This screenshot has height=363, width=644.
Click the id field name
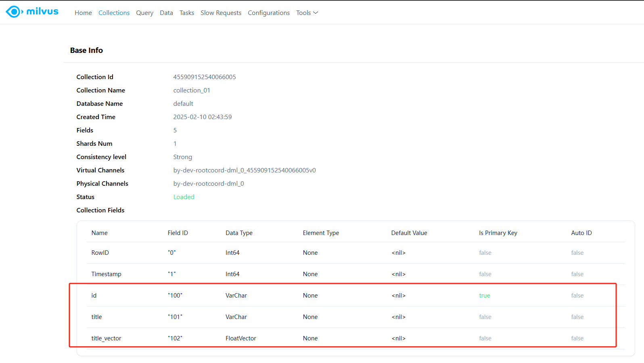(94, 296)
